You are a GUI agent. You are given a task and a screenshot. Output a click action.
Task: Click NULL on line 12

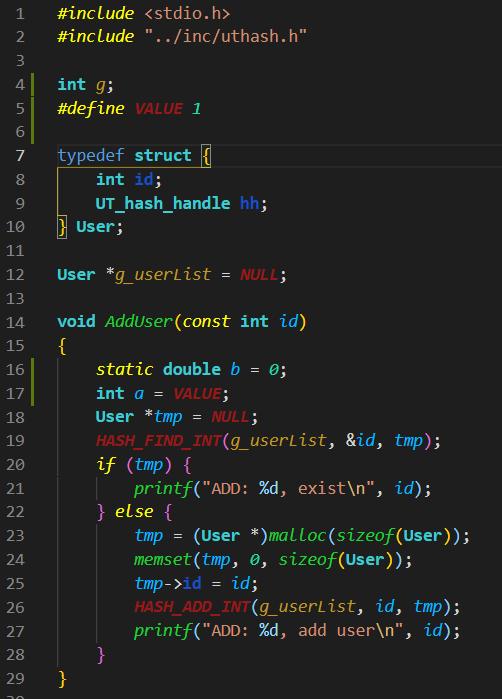259,275
